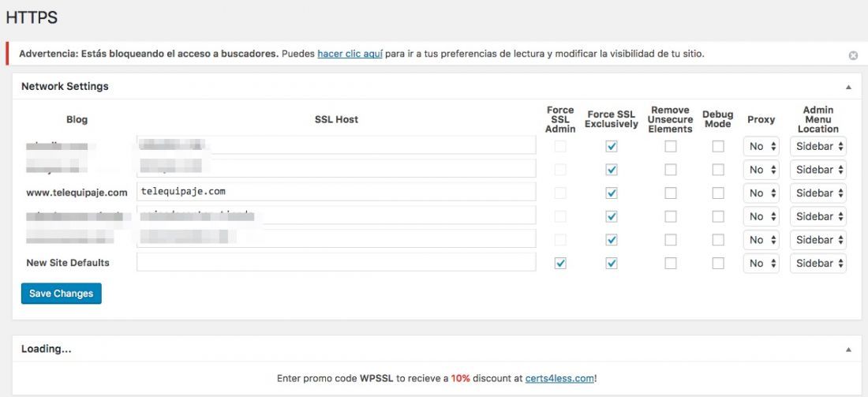
Task: Click the telequipaje.com SSL Host field
Action: click(336, 192)
